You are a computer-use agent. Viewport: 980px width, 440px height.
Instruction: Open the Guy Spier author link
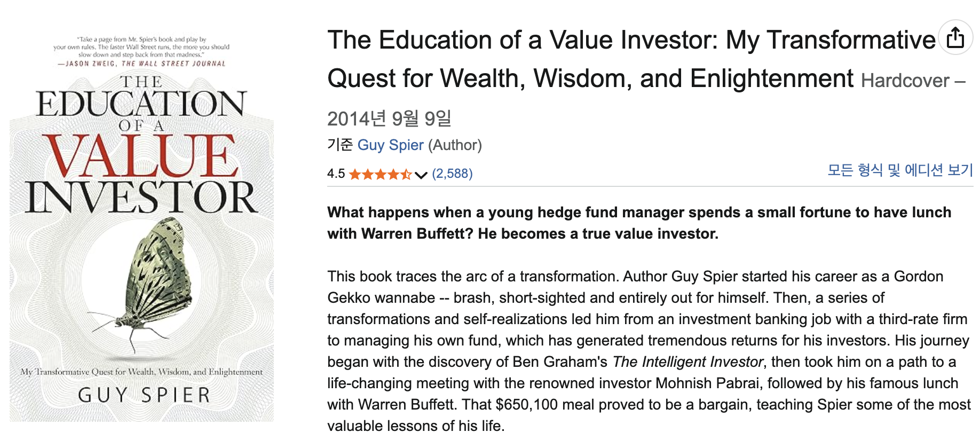390,145
